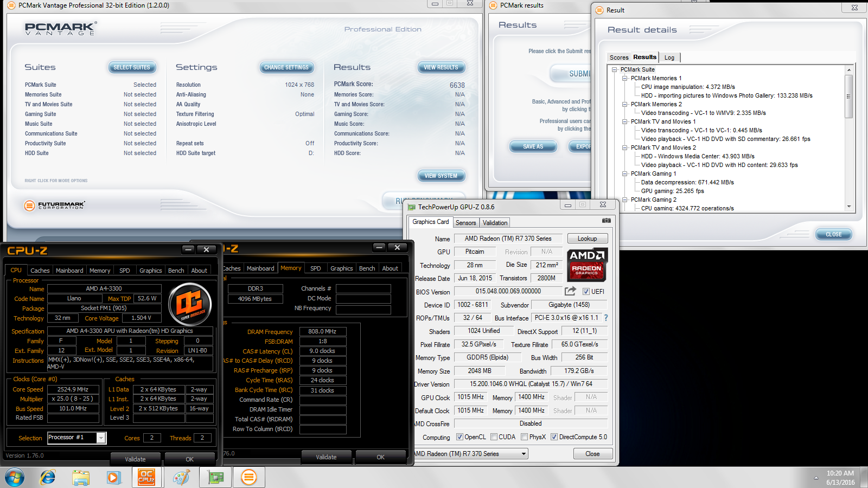Click the Save As button in PCMark results

click(533, 146)
